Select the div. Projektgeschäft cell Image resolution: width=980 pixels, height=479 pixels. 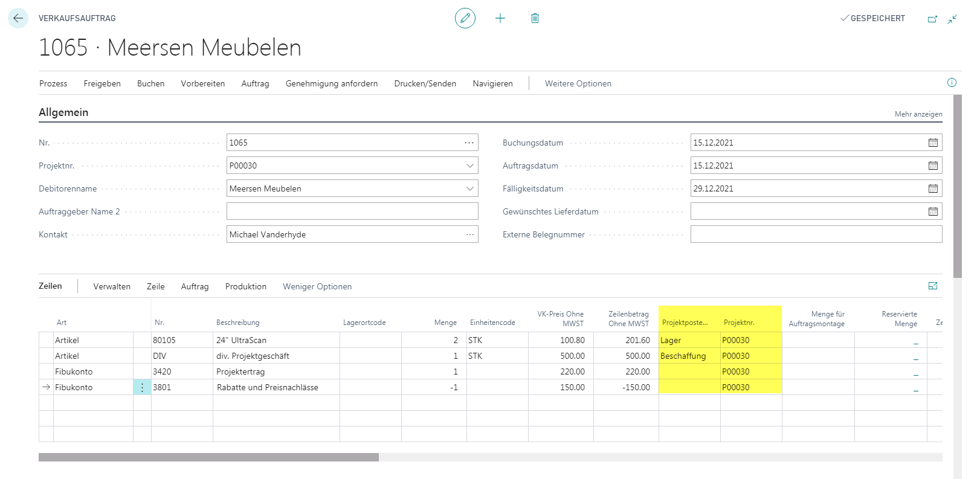(276, 356)
